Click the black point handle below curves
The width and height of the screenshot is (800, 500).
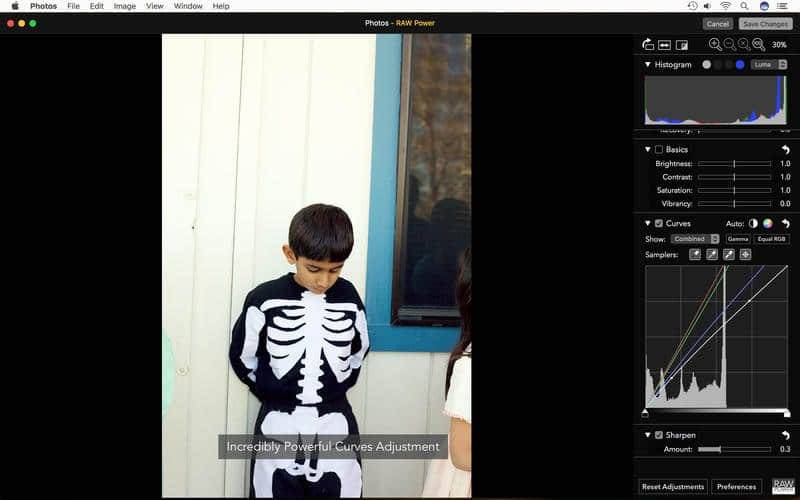(x=645, y=413)
